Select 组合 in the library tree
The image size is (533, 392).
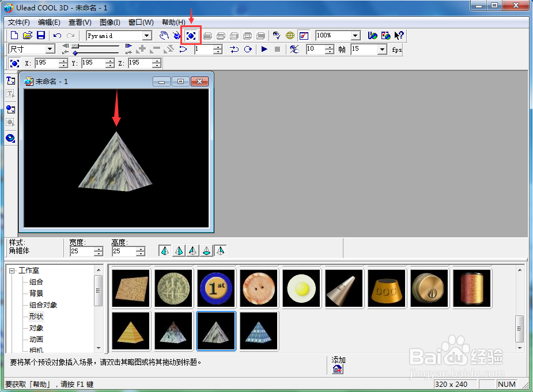[36, 282]
